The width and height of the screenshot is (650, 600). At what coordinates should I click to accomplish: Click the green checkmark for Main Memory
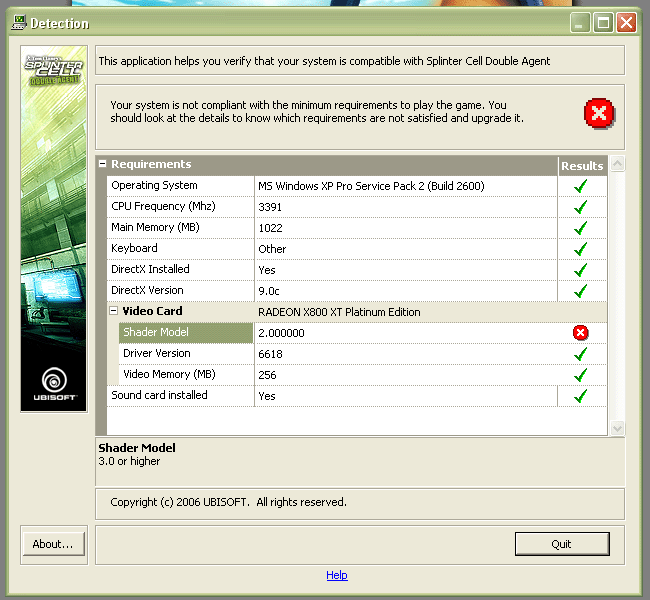click(x=580, y=228)
